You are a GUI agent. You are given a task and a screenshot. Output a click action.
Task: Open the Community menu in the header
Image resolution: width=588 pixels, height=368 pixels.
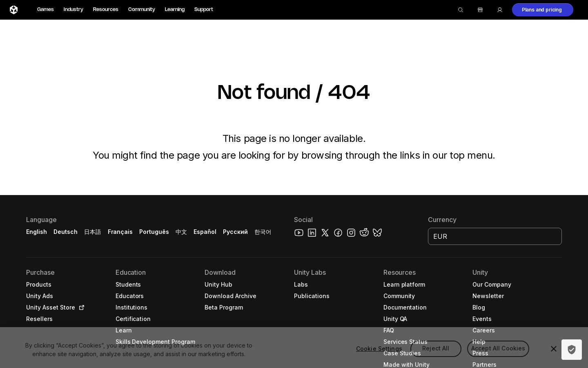pos(142,9)
